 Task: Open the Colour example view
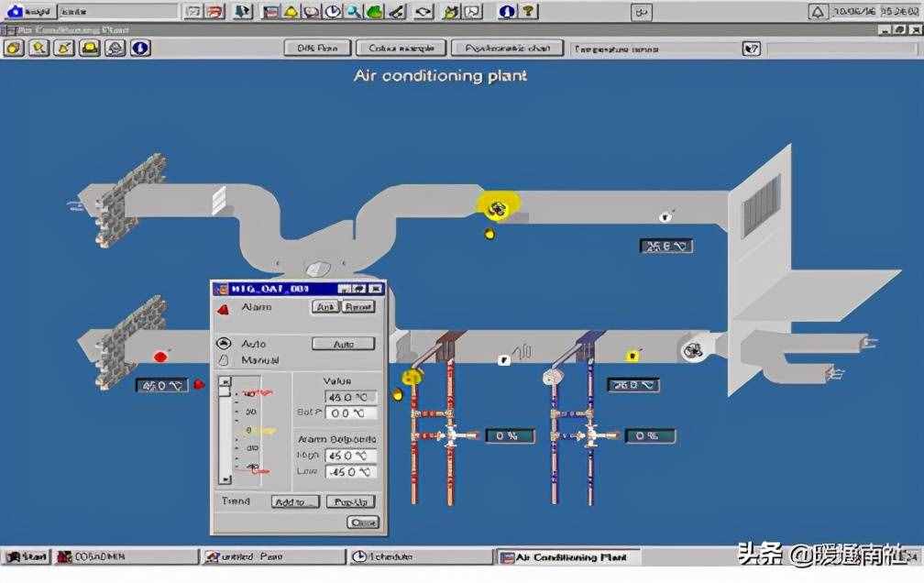point(401,48)
